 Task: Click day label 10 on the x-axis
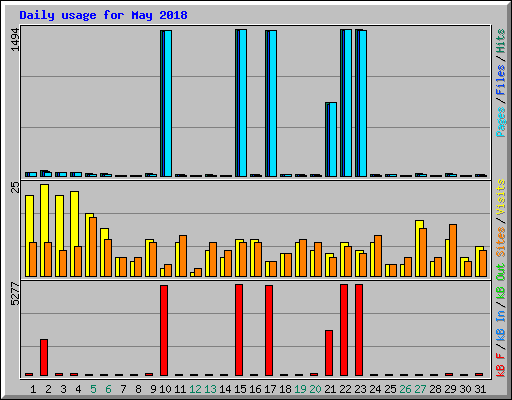click(x=165, y=389)
